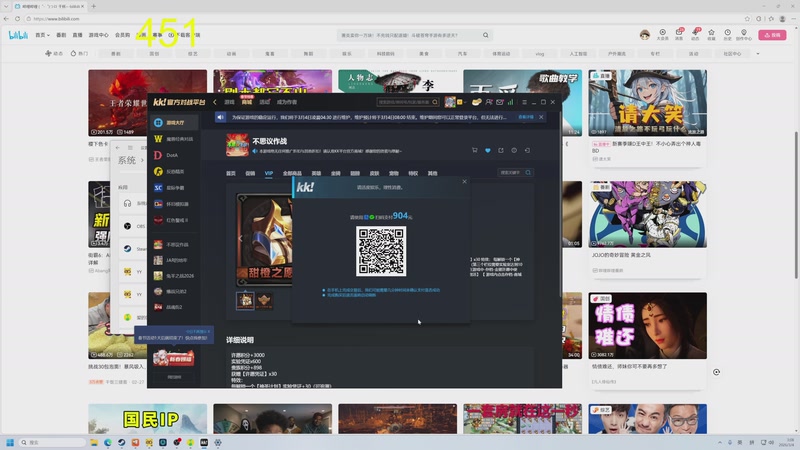Open the 热门 link in Bilibili category bar
The width and height of the screenshot is (800, 450).
click(x=79, y=54)
